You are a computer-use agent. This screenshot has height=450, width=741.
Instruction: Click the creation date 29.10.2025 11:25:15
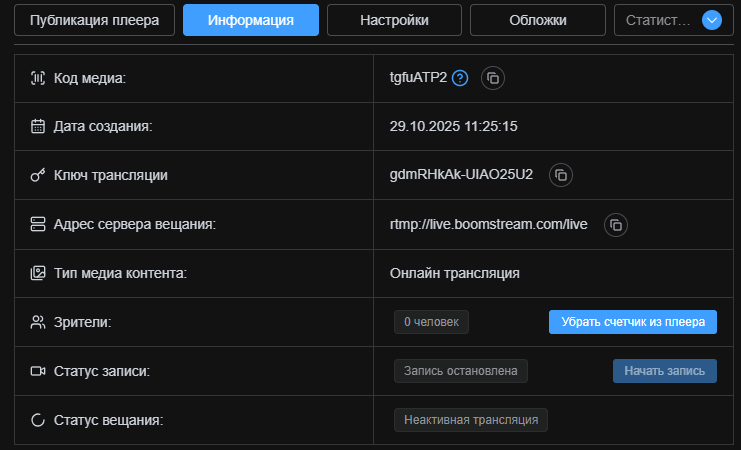(x=454, y=126)
